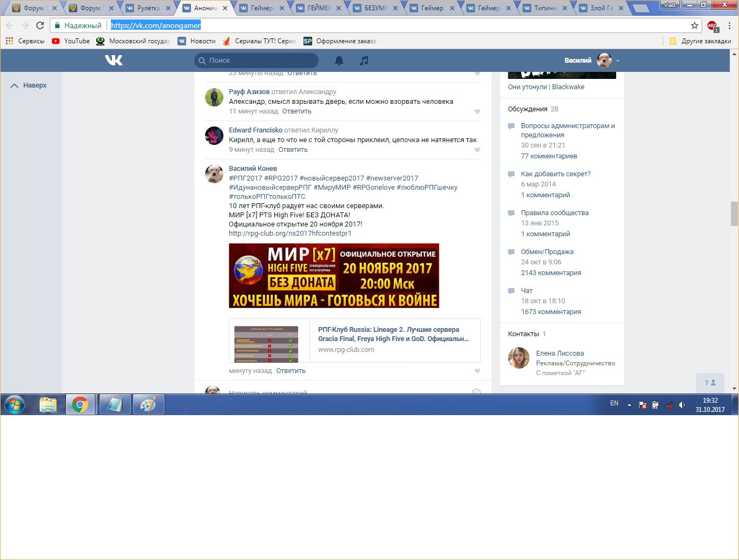
Task: Reply to Василий Конев's comment
Action: 291,371
